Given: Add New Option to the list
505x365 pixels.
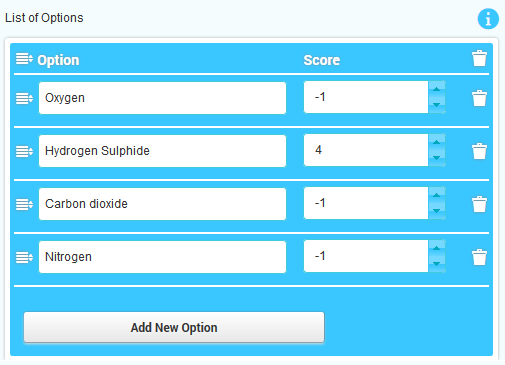Looking at the screenshot, I should (174, 327).
